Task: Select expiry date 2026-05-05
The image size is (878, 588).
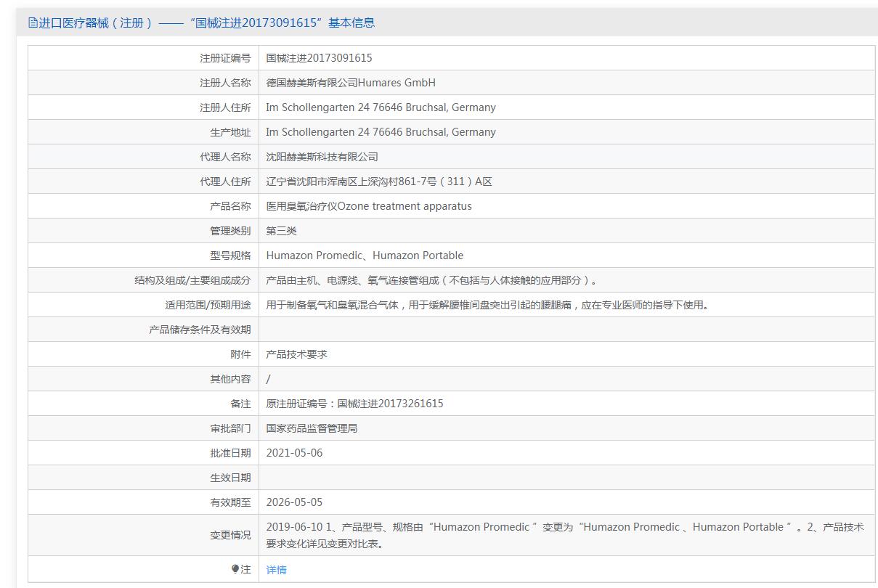Action: click(x=294, y=502)
